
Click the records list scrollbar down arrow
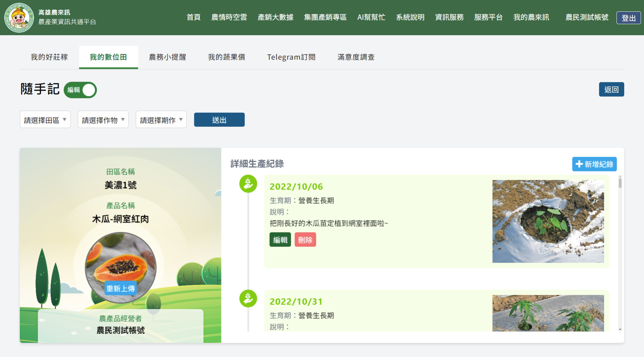(620, 329)
